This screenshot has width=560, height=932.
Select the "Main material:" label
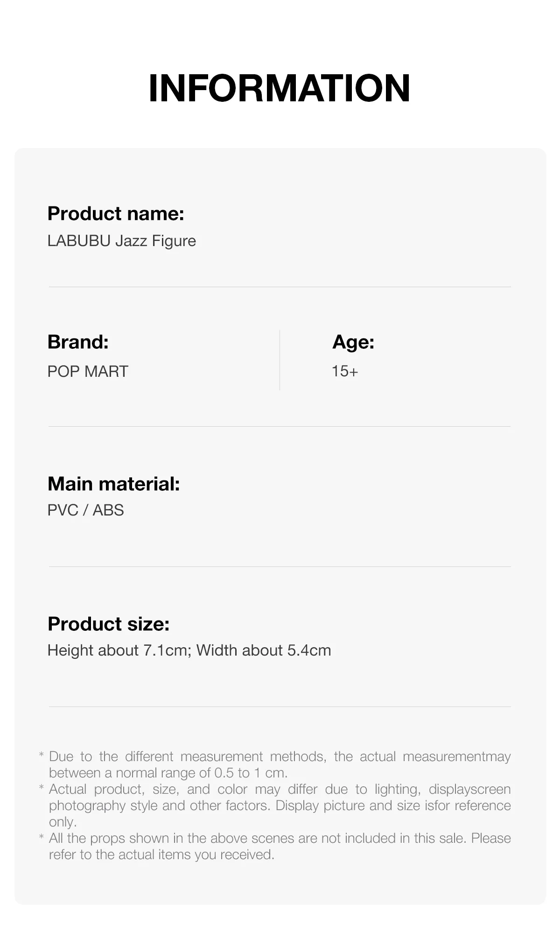[x=113, y=484]
